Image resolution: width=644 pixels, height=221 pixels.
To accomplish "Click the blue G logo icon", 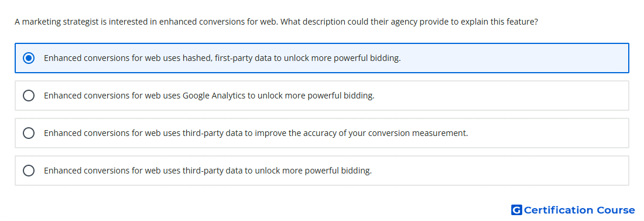I will pos(516,210).
